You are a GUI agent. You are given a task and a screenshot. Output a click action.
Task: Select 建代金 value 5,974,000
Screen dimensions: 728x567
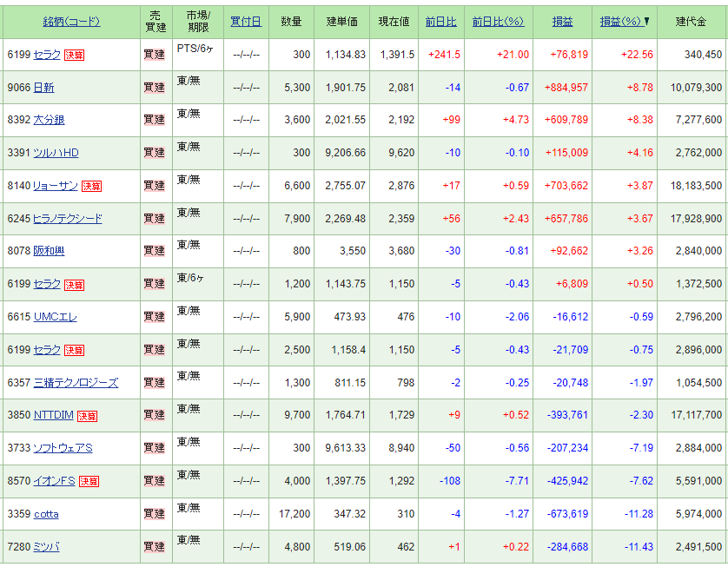point(698,514)
